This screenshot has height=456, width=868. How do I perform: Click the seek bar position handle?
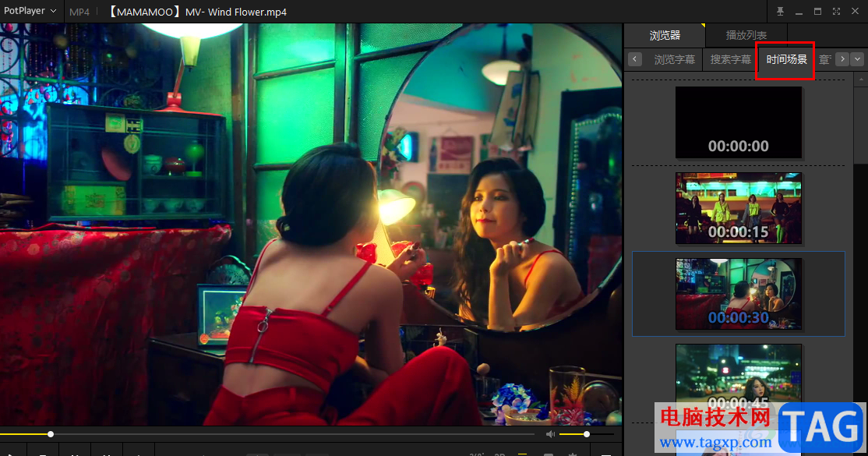pos(51,434)
